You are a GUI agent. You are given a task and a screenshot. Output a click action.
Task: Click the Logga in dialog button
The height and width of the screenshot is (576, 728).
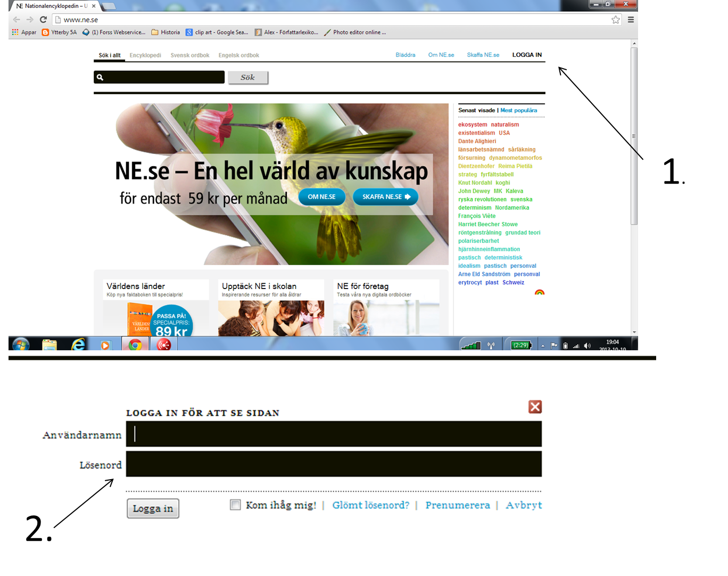tap(153, 508)
